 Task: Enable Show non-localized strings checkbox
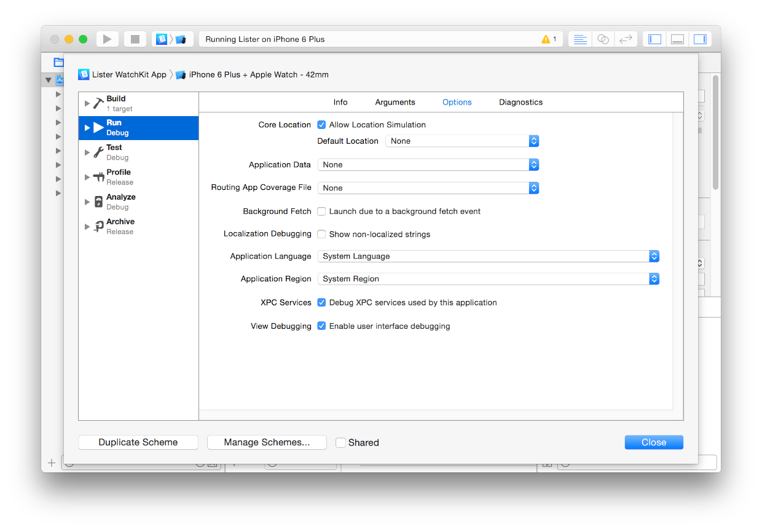point(321,234)
